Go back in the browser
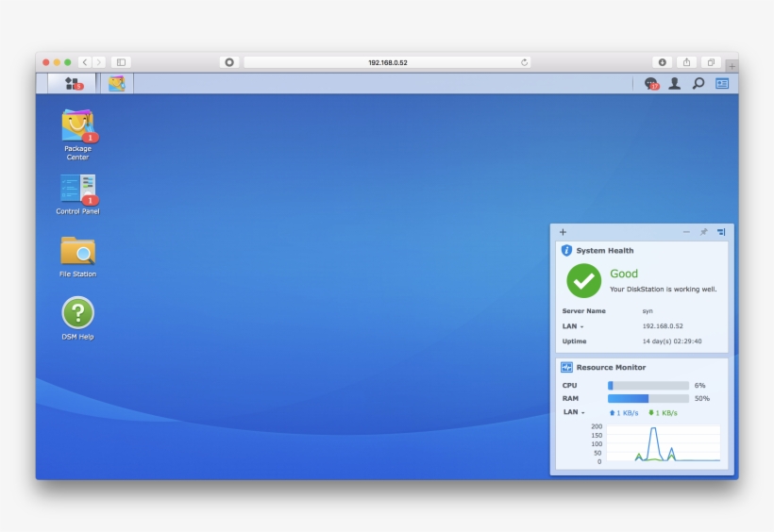 tap(85, 62)
